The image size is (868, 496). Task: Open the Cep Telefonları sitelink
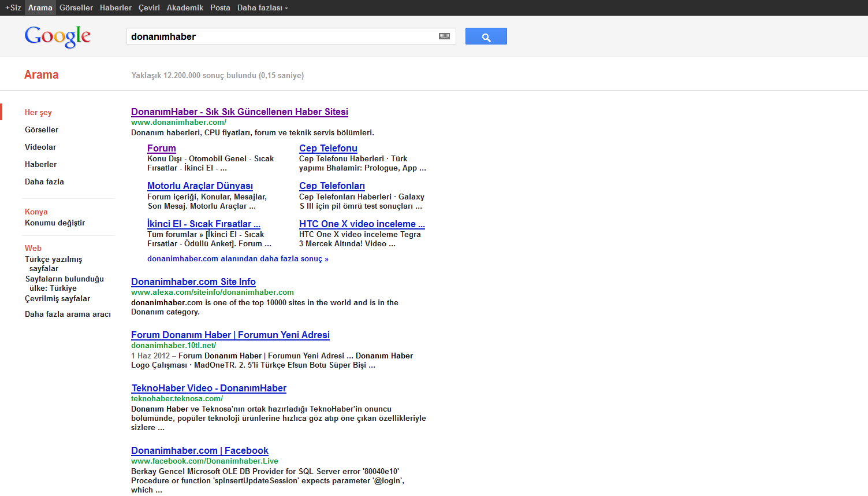pyautogui.click(x=332, y=186)
